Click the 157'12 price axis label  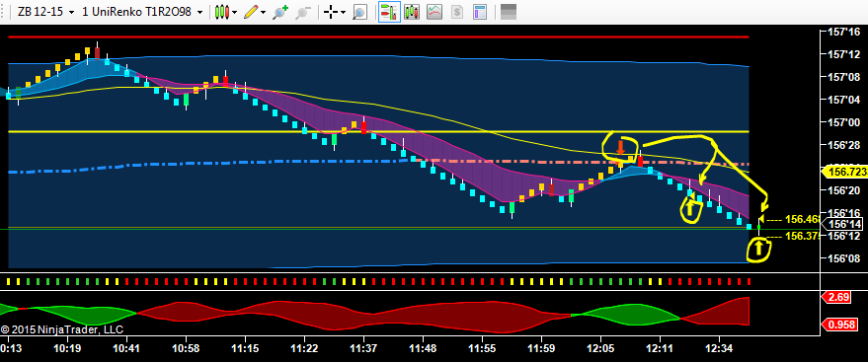[x=844, y=54]
